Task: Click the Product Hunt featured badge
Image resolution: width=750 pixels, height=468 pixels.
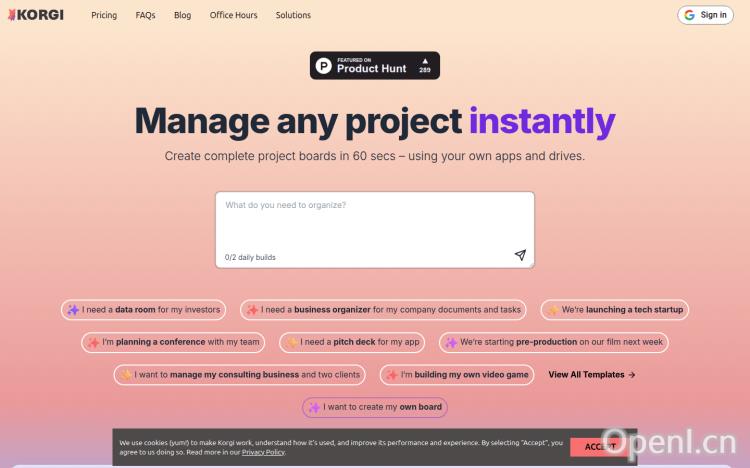Action: pyautogui.click(x=374, y=65)
